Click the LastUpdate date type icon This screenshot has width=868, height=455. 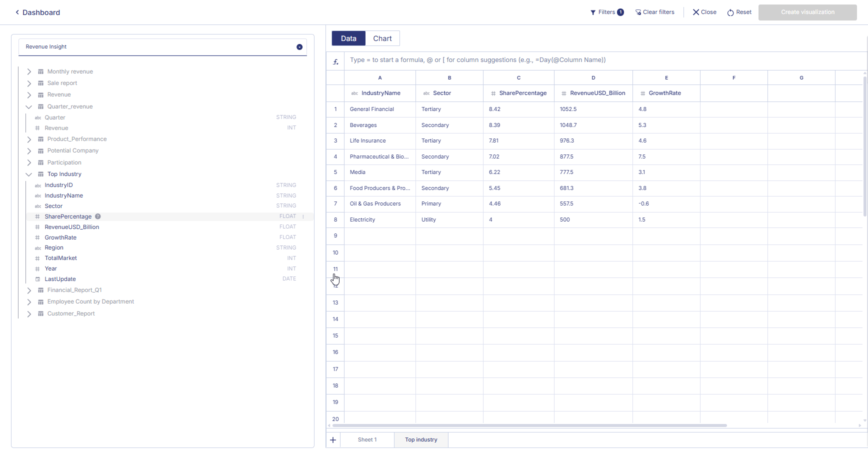pyautogui.click(x=37, y=279)
